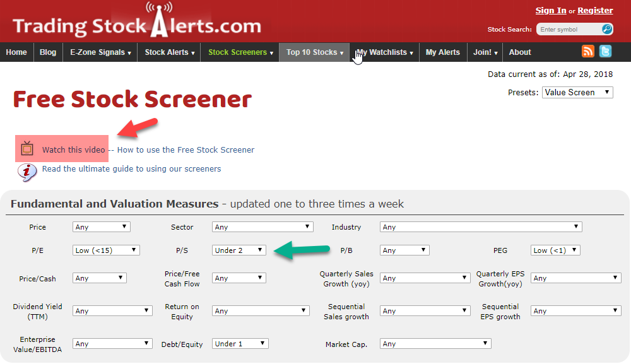The image size is (631, 364).
Task: Open the About page
Action: point(520,52)
